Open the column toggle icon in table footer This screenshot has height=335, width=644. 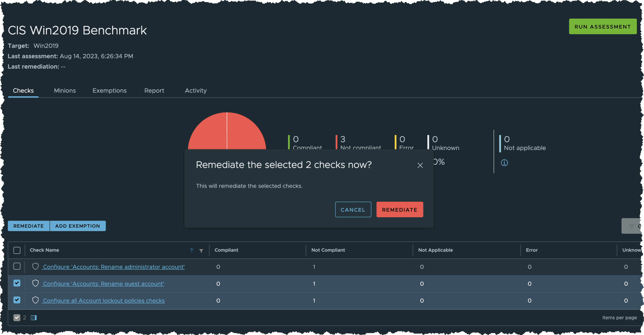tap(34, 317)
